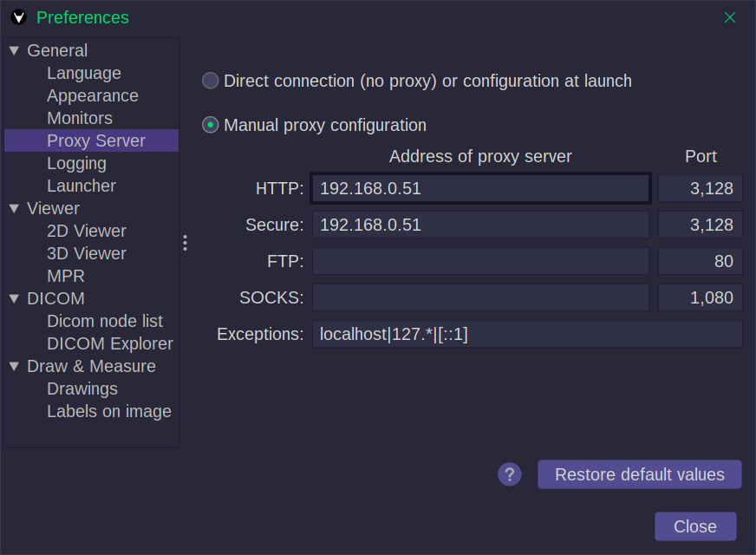Open the Drawings preferences page
Viewport: 756px width, 555px height.
tap(82, 388)
